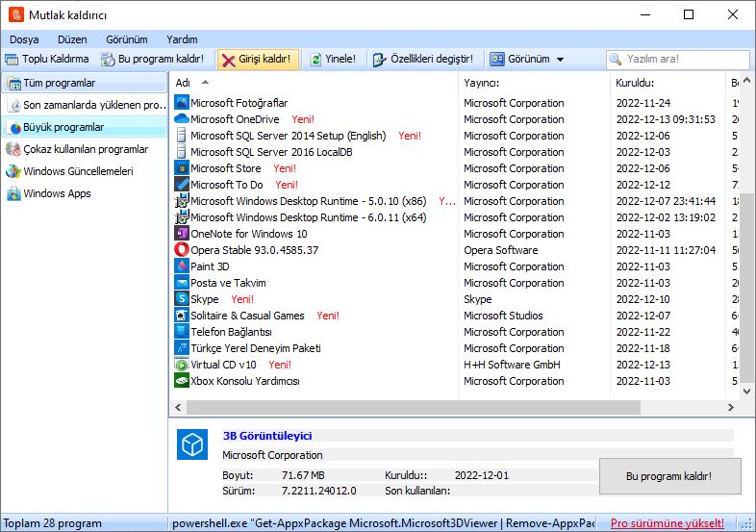The image size is (756, 532).
Task: Click the size value '71.67 MB'
Action: click(x=303, y=475)
